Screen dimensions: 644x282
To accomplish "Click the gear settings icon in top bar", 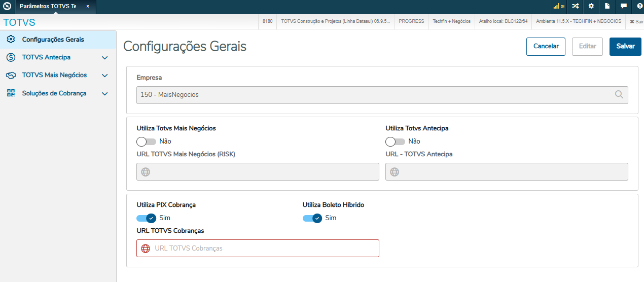I will pyautogui.click(x=591, y=7).
